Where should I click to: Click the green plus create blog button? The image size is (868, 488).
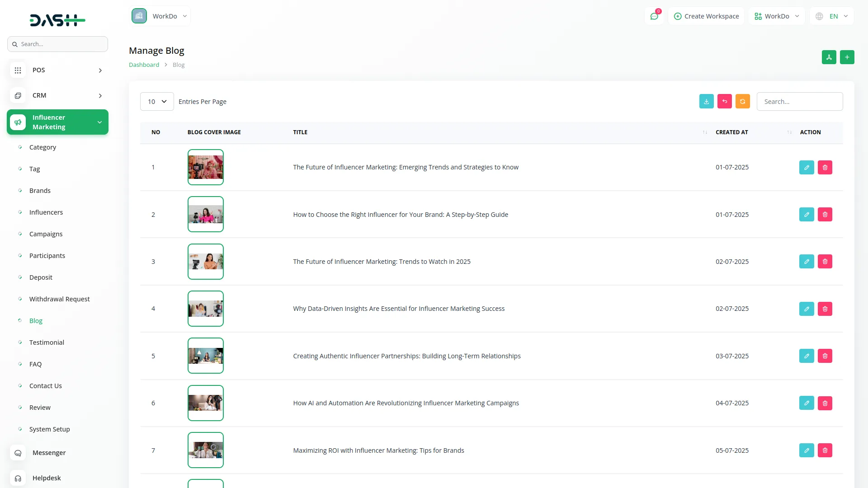coord(847,57)
